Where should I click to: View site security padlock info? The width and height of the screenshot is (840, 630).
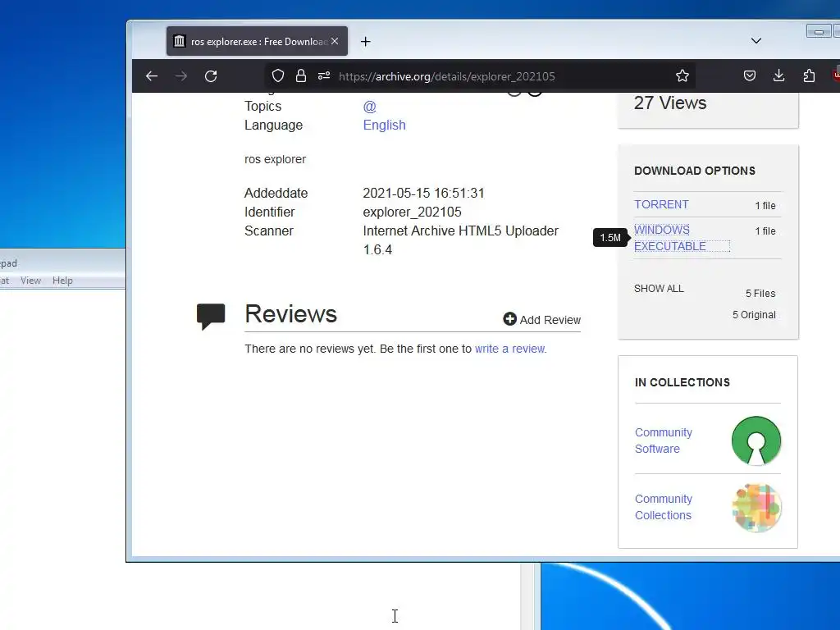point(301,76)
